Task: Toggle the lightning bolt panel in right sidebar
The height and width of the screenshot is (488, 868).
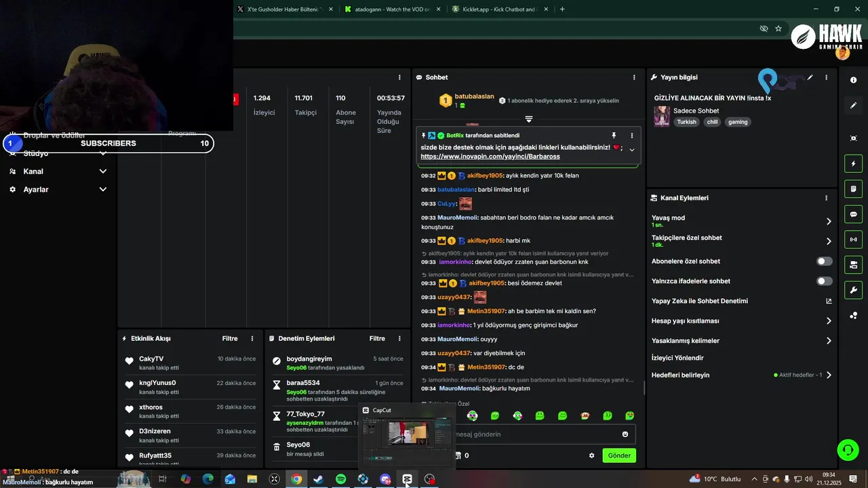Action: click(853, 163)
